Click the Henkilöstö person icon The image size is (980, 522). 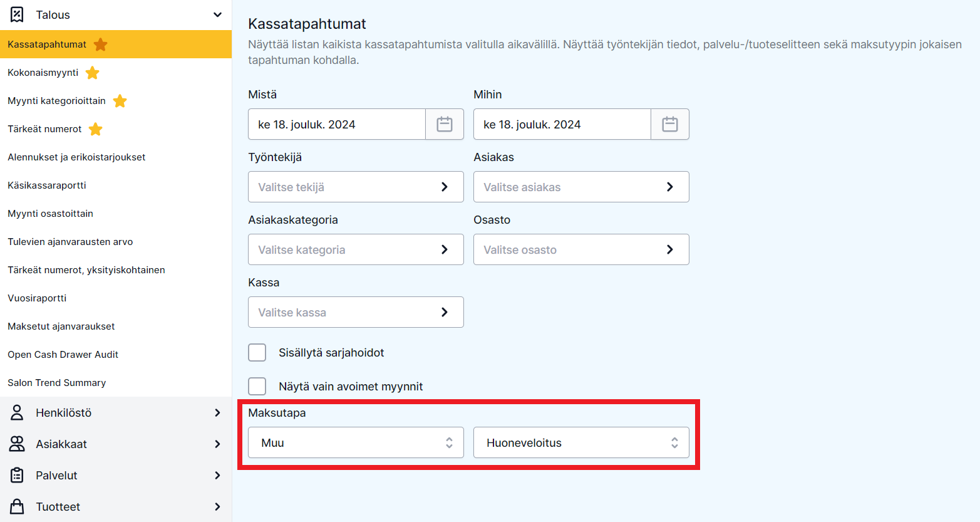18,412
